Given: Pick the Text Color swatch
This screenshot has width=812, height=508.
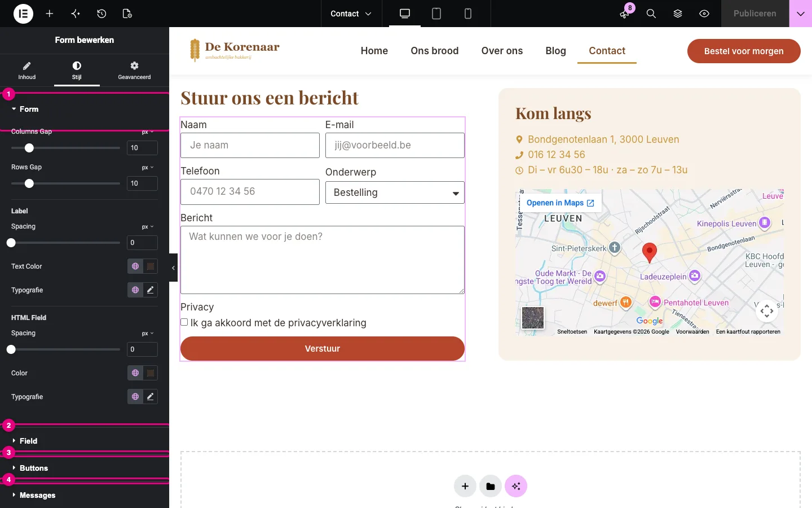Looking at the screenshot, I should pos(150,266).
